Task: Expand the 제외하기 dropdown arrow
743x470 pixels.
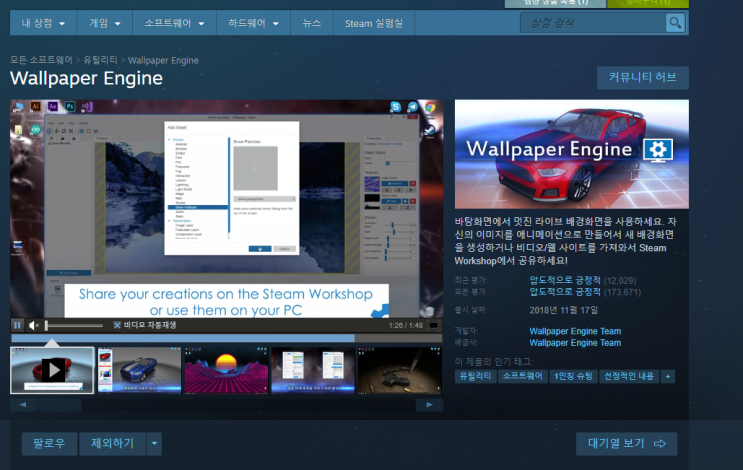Action: coord(154,443)
